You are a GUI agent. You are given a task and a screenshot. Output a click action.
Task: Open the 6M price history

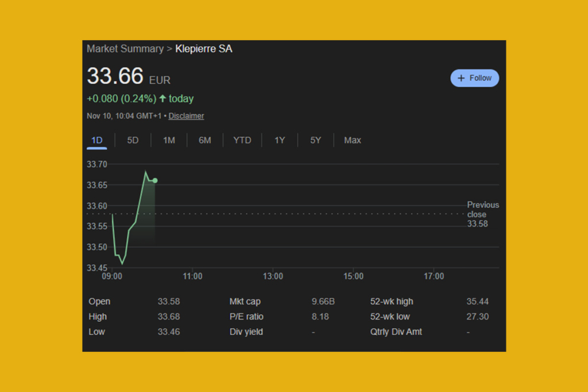[205, 140]
